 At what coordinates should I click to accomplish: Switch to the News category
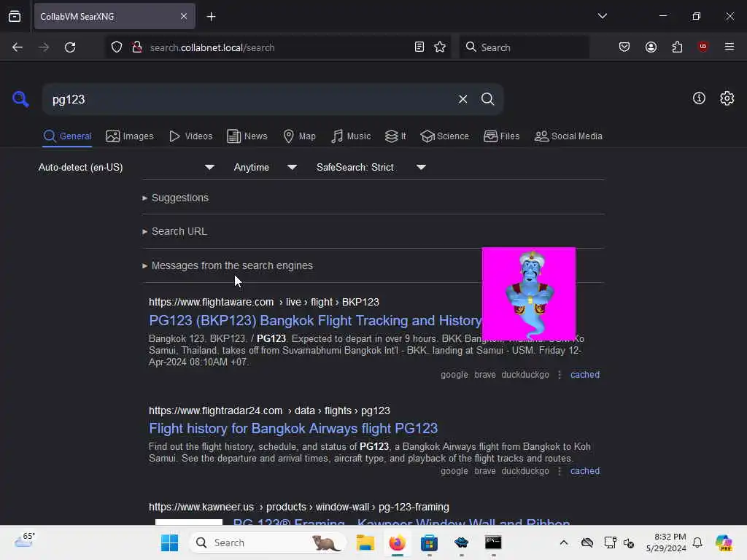(x=247, y=136)
